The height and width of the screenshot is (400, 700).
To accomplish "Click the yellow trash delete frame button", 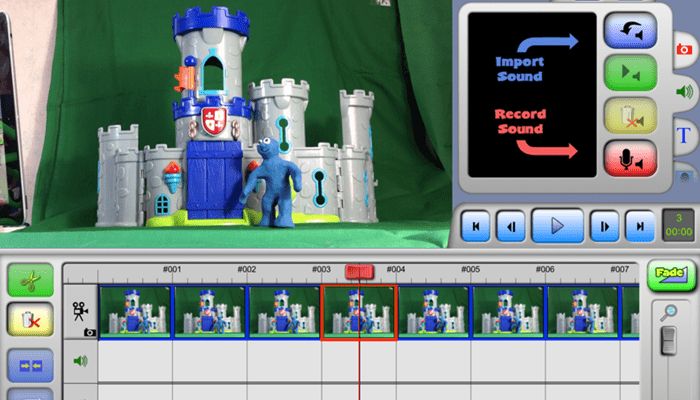I will [x=30, y=319].
